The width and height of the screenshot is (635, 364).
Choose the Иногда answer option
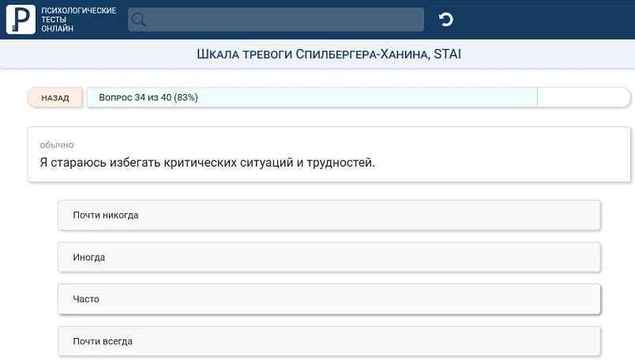329,257
